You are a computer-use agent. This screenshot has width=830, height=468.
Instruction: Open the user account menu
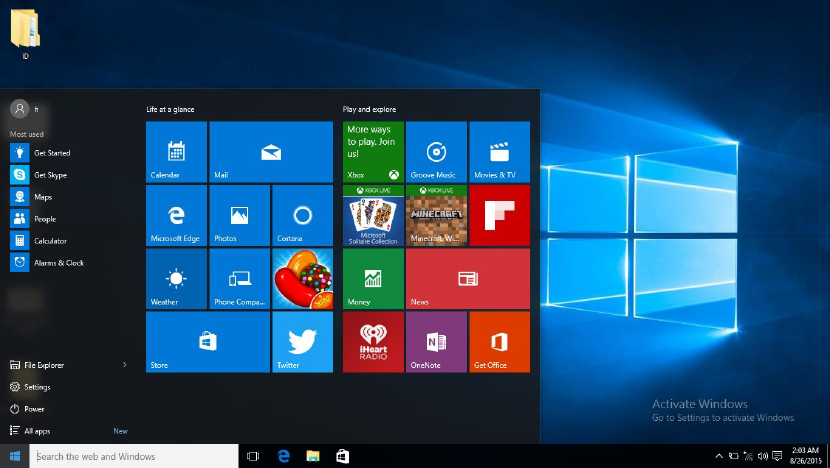19,109
